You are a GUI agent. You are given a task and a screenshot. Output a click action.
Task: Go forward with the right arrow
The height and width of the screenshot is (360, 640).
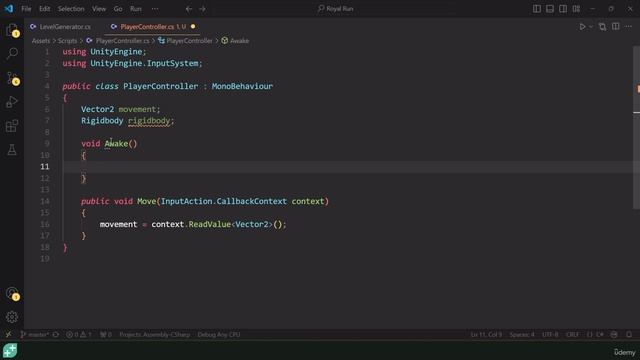point(202,9)
